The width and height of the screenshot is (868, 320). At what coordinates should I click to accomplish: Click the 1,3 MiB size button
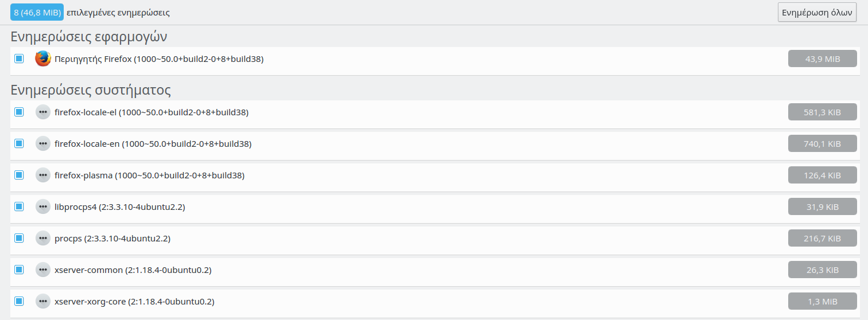822,302
